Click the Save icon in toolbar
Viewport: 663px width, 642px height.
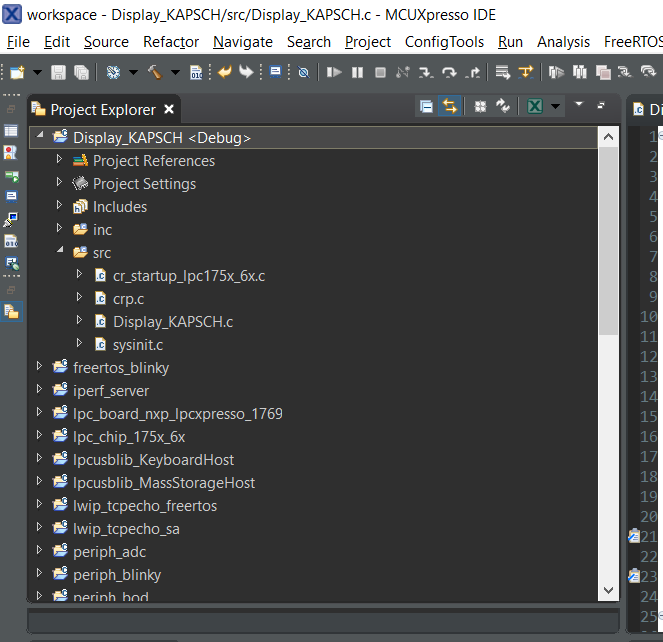(x=58, y=73)
